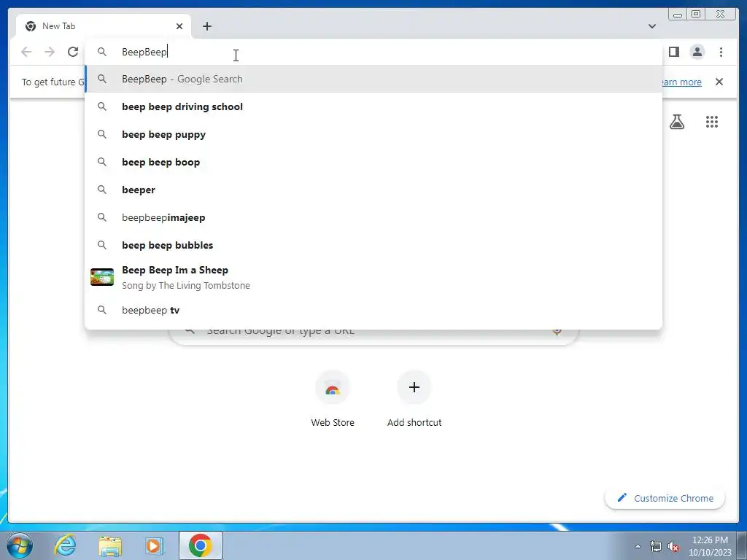Close the New Tab tab
This screenshot has height=560, width=747.
[179, 26]
